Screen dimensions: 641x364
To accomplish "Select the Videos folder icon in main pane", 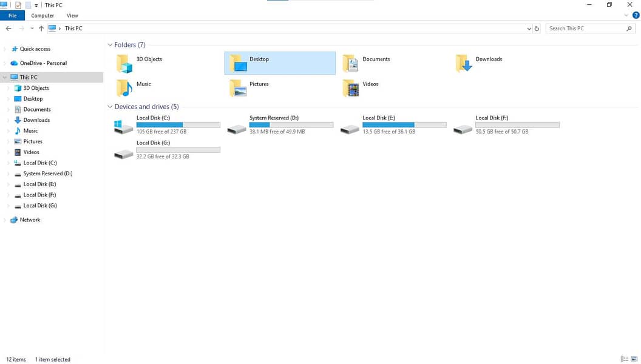I will [351, 88].
